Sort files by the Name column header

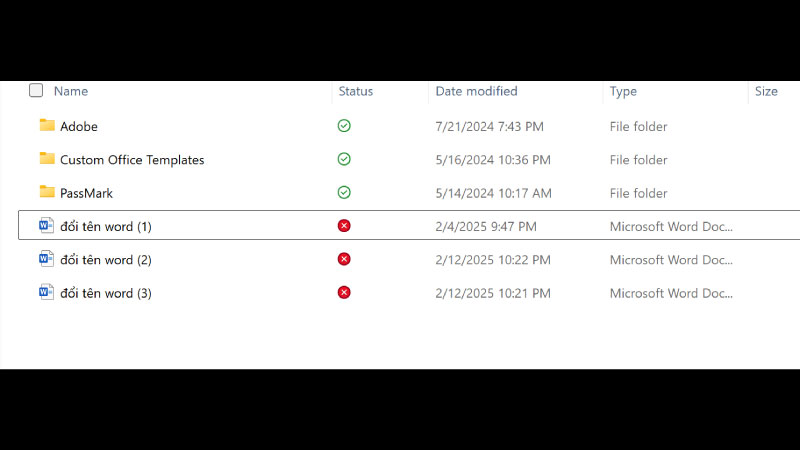click(71, 91)
